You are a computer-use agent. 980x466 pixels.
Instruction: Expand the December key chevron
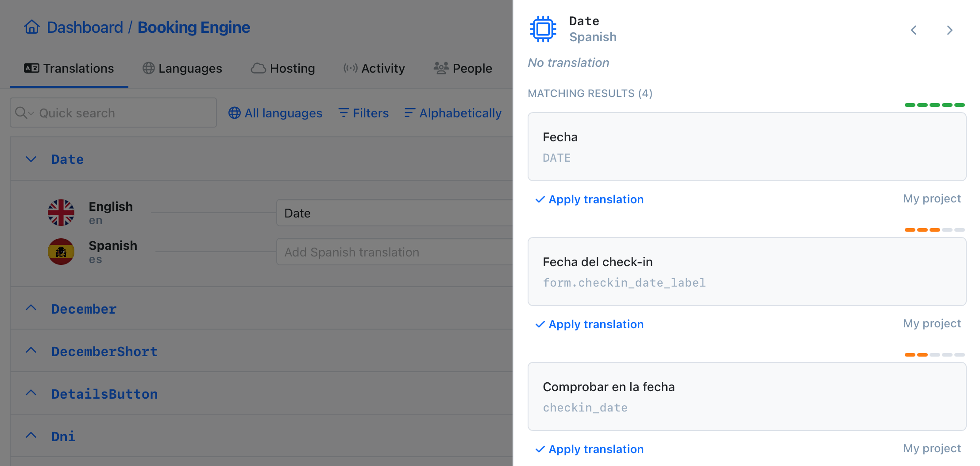[x=31, y=308]
